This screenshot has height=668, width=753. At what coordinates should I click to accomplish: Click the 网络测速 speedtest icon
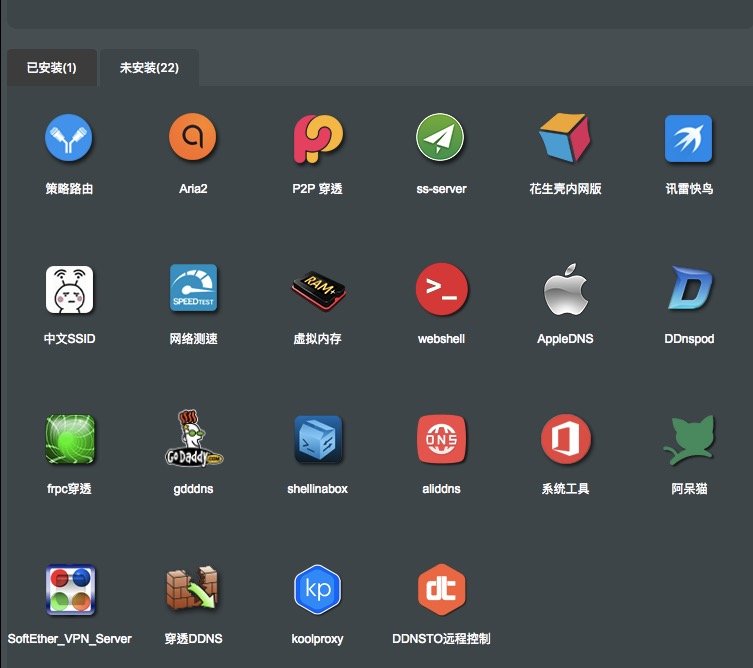tap(193, 288)
